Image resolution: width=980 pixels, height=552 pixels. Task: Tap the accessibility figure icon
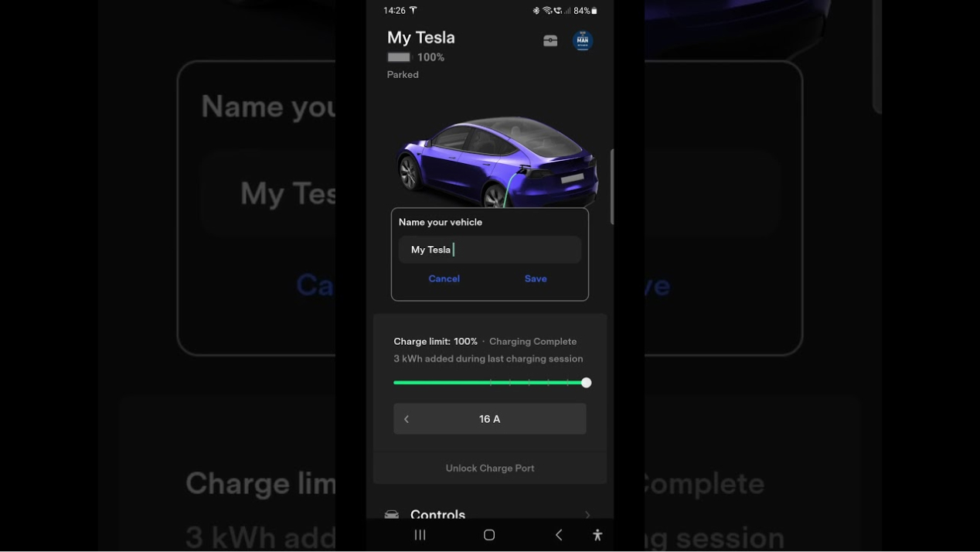tap(597, 535)
